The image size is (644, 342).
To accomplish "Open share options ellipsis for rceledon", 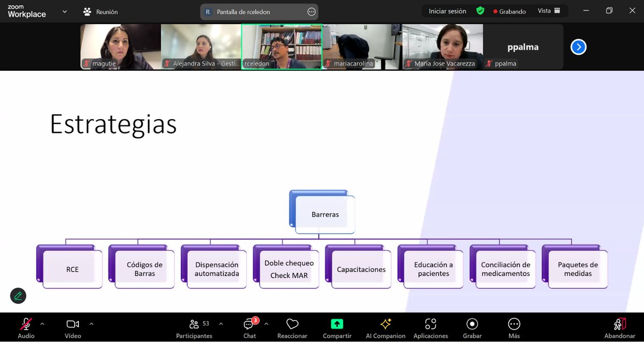I will (x=311, y=12).
